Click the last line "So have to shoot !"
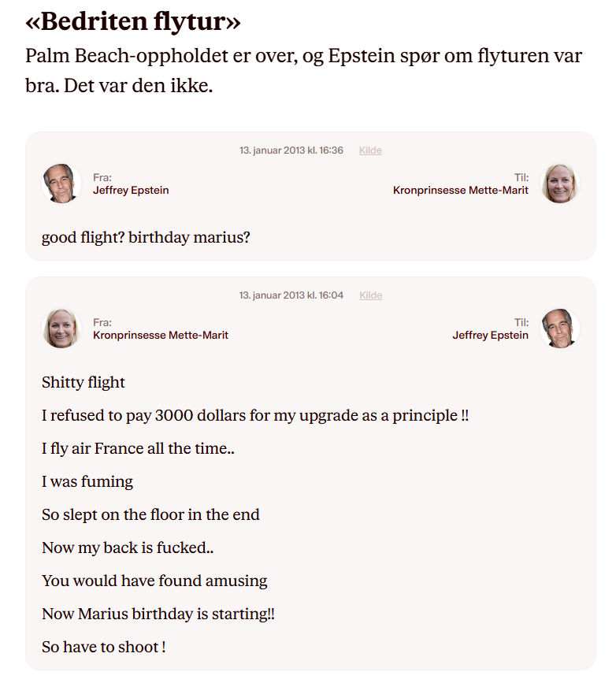Screen dimensions: 616x683 pos(103,647)
